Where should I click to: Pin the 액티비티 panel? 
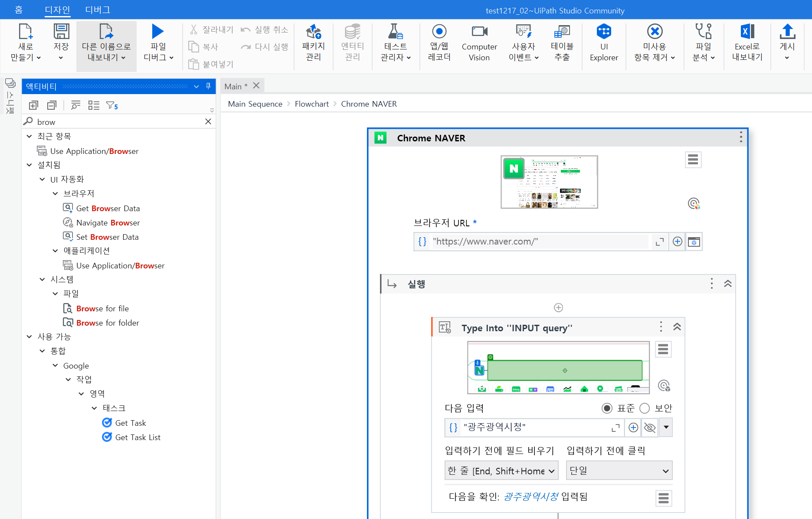coord(208,86)
